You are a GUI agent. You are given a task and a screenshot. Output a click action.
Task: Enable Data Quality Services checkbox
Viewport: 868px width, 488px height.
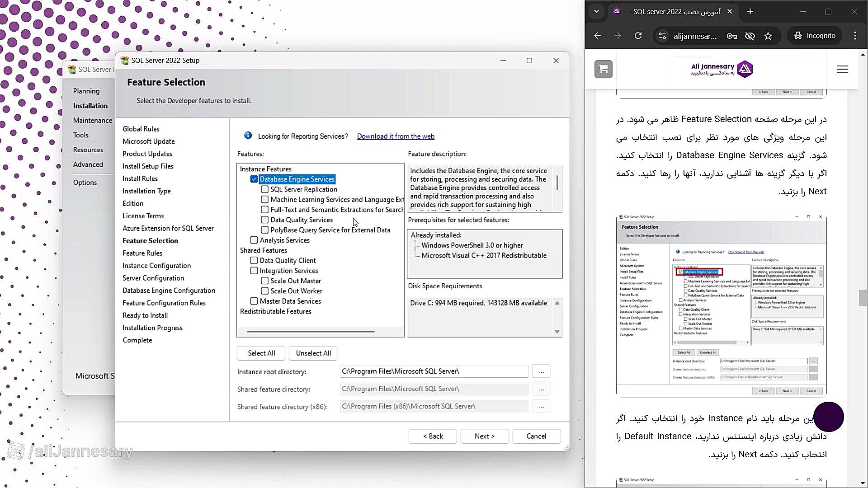tap(265, 220)
